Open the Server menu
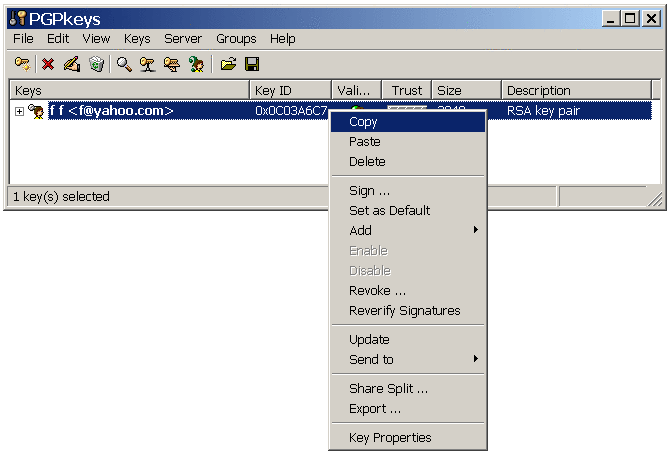This screenshot has height=457, width=671. tap(183, 39)
